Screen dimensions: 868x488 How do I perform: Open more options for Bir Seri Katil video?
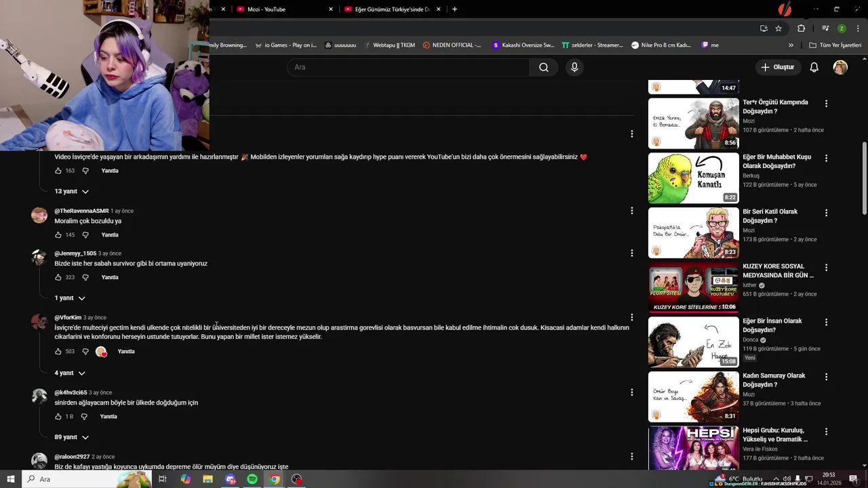[826, 213]
